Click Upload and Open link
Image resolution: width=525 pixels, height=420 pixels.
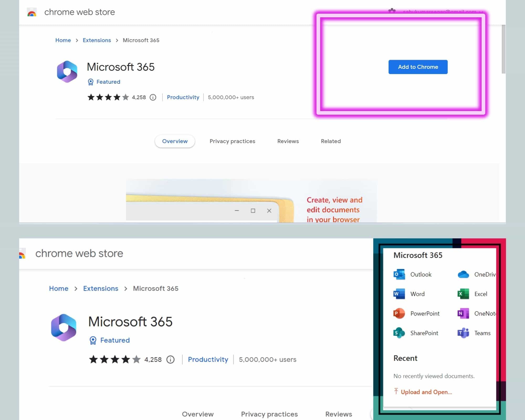click(x=426, y=392)
